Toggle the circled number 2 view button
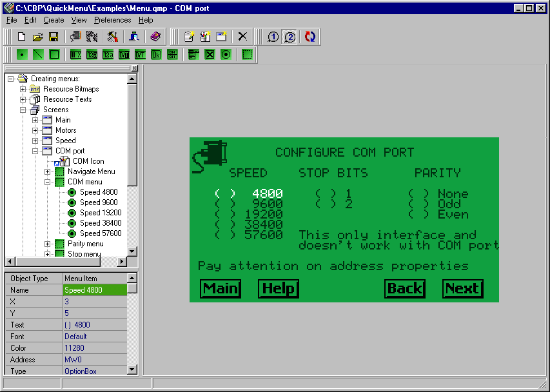The image size is (550, 392). tap(290, 37)
